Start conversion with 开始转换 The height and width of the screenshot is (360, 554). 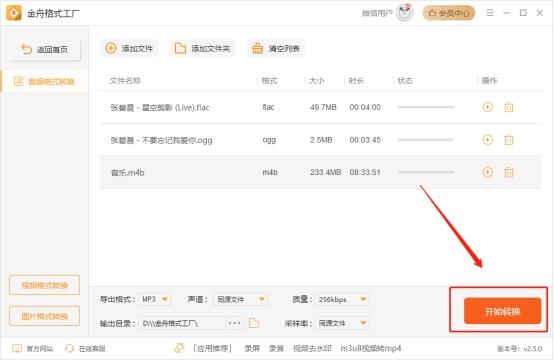(502, 311)
